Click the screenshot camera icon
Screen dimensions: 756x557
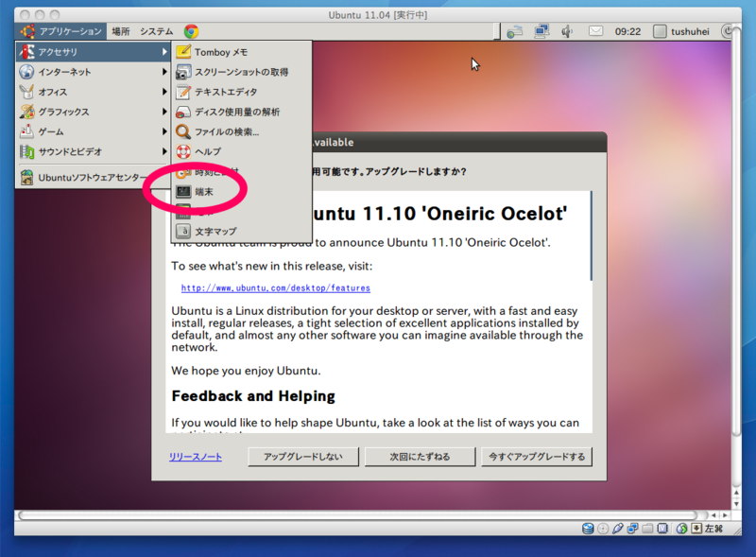pos(183,72)
